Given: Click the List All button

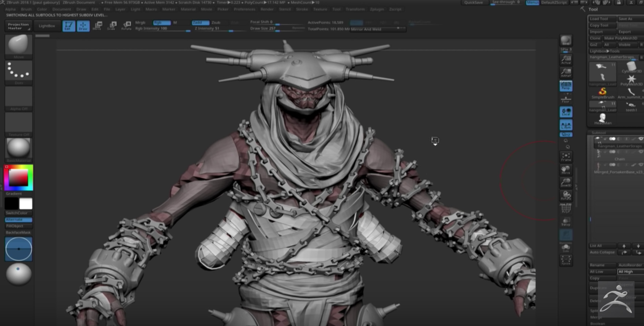Looking at the screenshot, I should coord(602,246).
